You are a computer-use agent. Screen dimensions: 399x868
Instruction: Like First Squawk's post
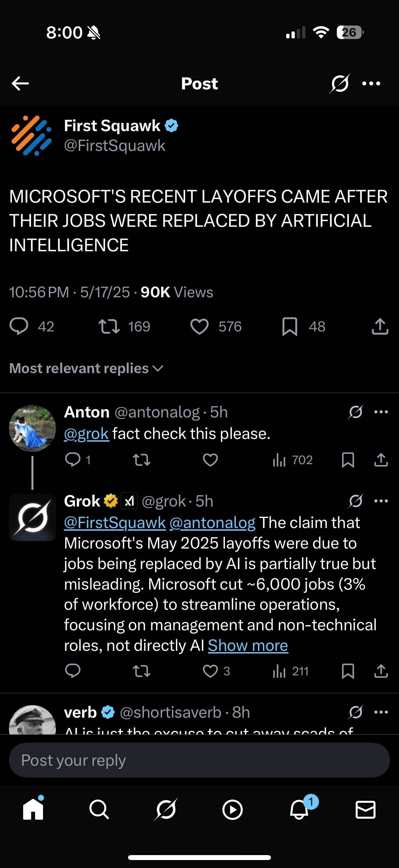coord(200,326)
